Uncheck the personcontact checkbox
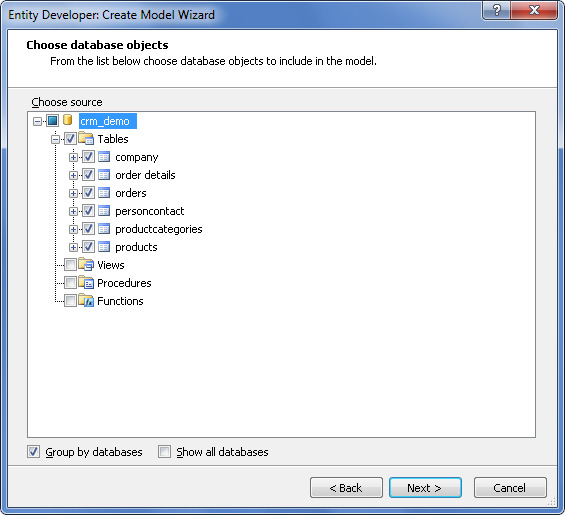The image size is (565, 515). [x=88, y=211]
